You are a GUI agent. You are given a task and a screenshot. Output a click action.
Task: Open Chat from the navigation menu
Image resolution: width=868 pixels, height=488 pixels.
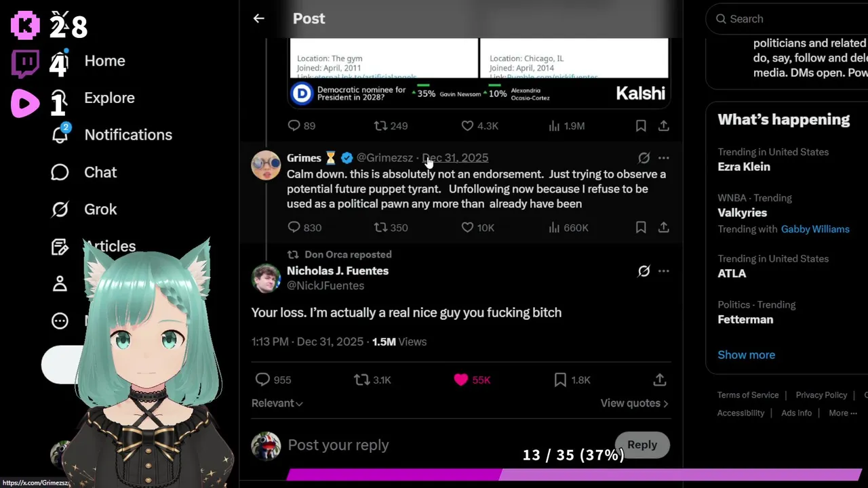(x=100, y=172)
